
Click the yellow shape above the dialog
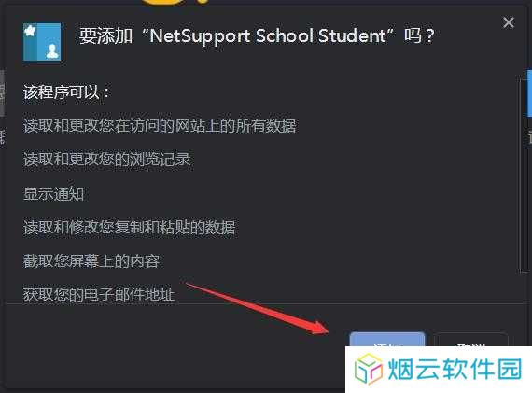coord(173,2)
